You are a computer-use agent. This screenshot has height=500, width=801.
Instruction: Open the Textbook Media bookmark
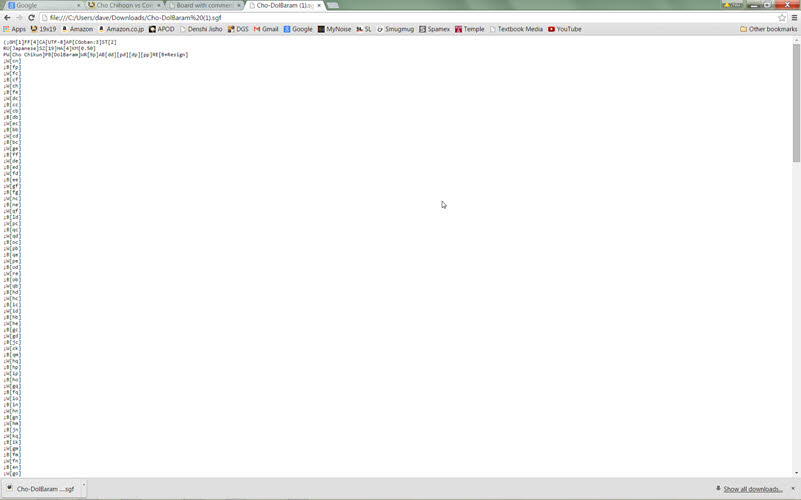click(x=515, y=29)
